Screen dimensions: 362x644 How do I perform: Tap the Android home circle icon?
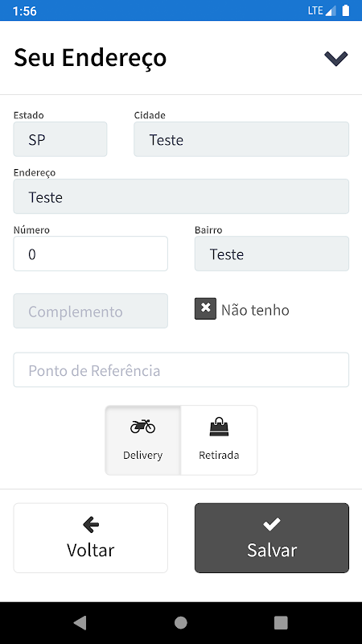coord(180,622)
